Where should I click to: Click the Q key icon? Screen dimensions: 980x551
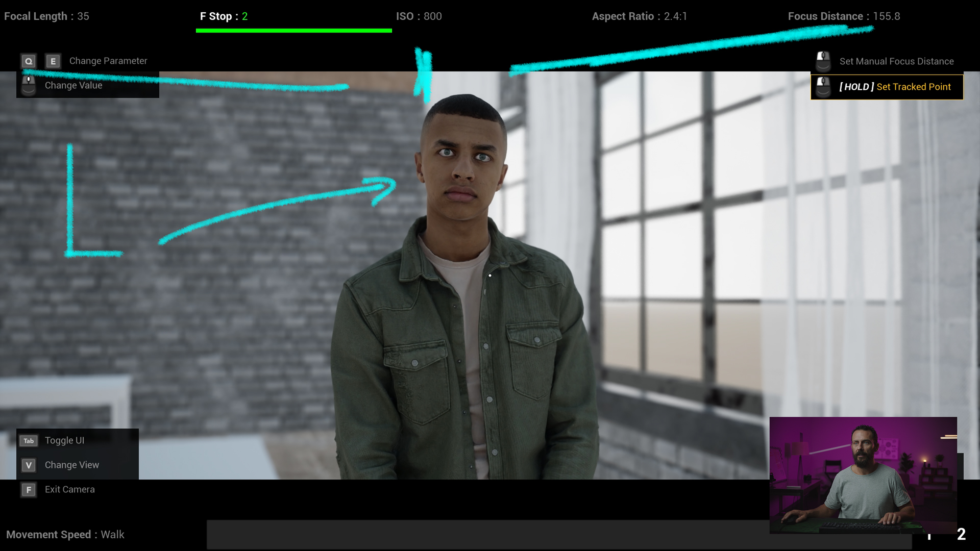pyautogui.click(x=29, y=61)
